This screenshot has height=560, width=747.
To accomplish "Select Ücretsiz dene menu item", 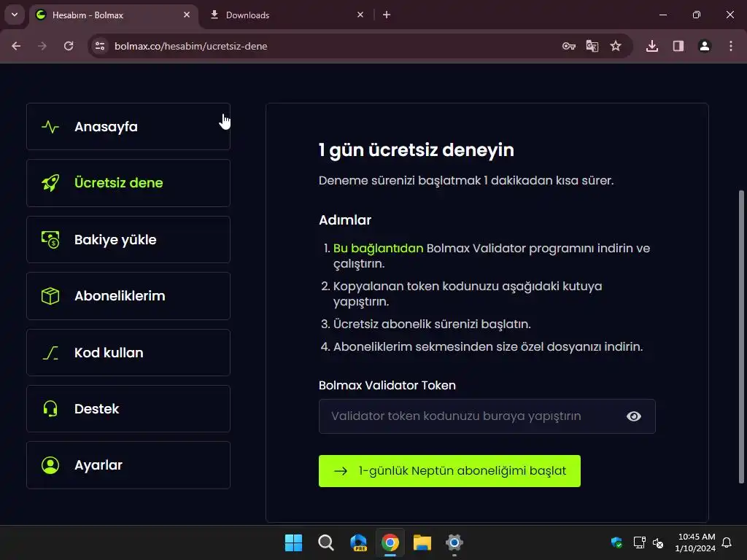I will click(x=128, y=183).
